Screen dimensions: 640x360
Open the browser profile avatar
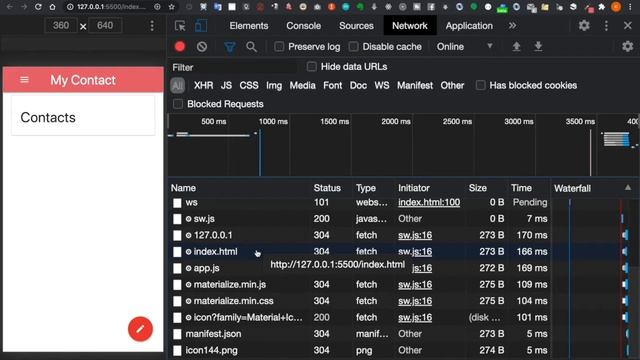point(616,7)
